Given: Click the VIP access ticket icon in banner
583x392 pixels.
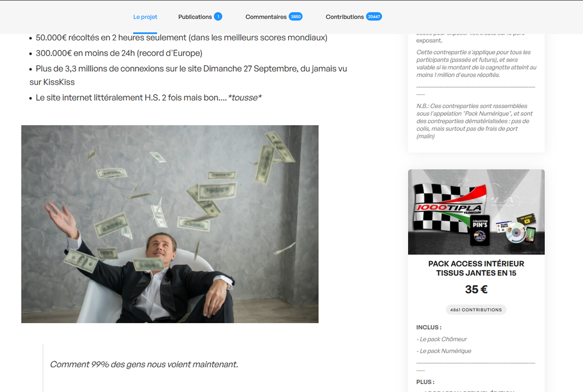Looking at the screenshot, I should (x=526, y=219).
